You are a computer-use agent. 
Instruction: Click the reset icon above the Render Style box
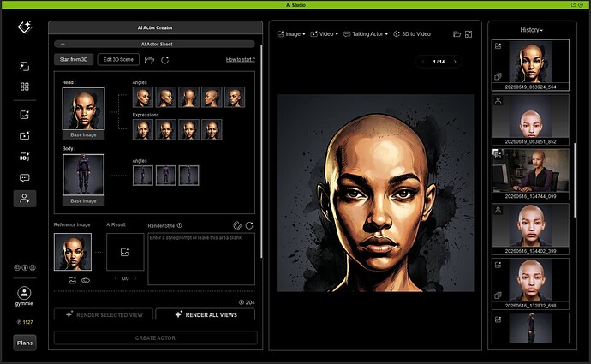pyautogui.click(x=249, y=225)
